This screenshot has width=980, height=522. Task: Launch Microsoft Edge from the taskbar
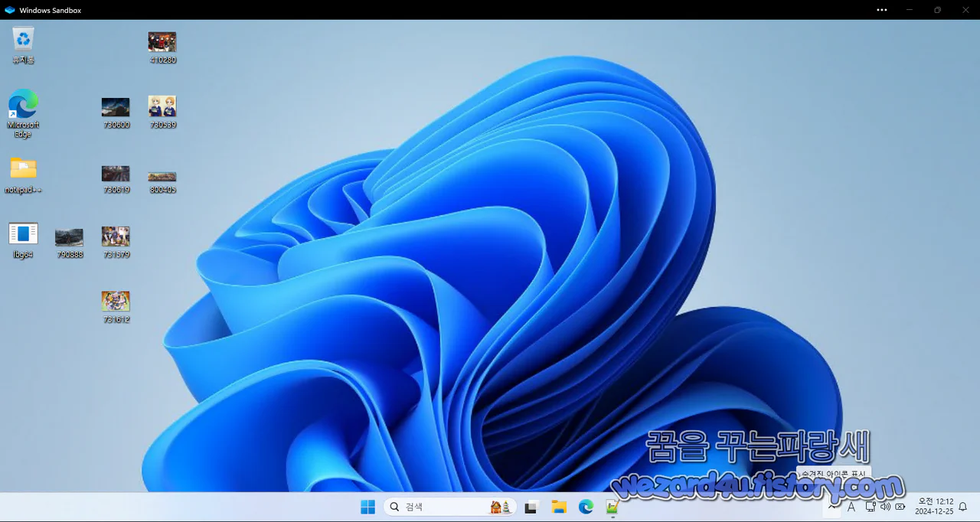coord(586,507)
